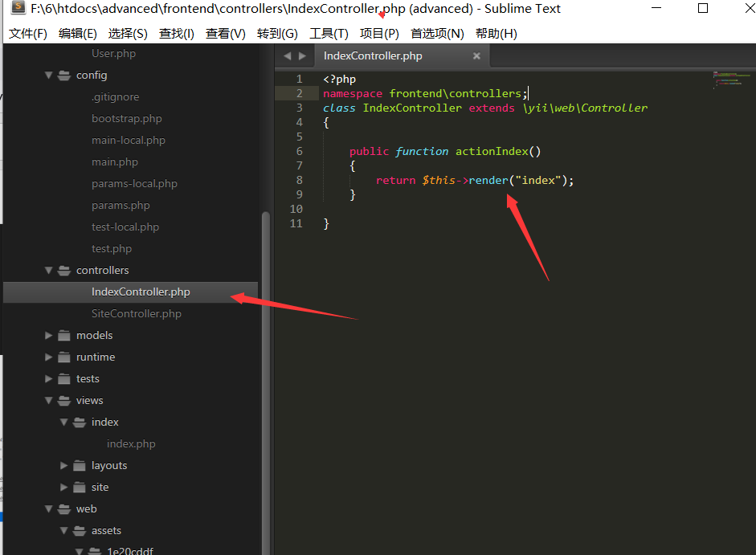This screenshot has width=756, height=555.
Task: Open bootstrap.php in sidebar
Action: click(127, 119)
